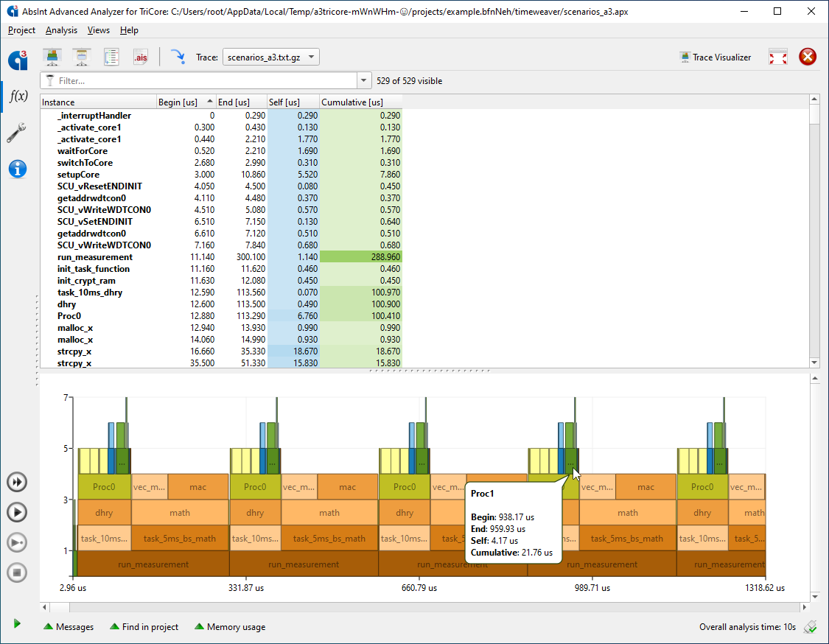This screenshot has width=829, height=644.
Task: Click the stop analysis button
Action: [17, 573]
